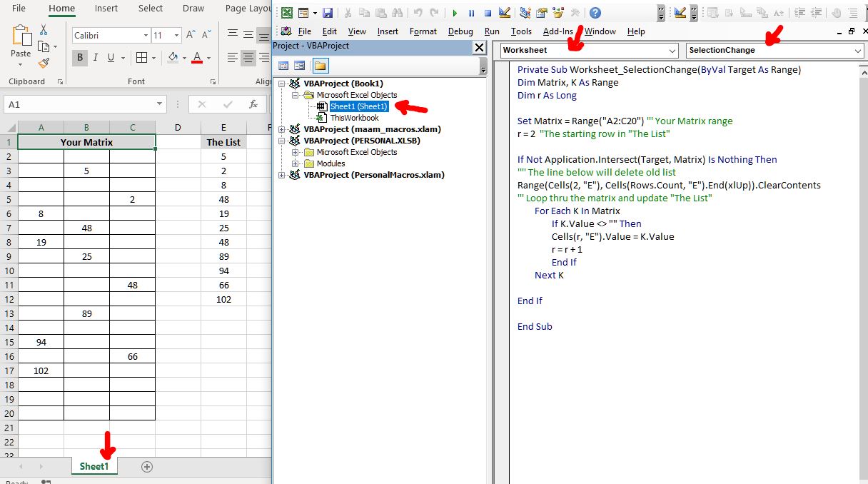The image size is (868, 484).
Task: Click the Reset stop icon in VBA toolbar
Action: tap(488, 13)
